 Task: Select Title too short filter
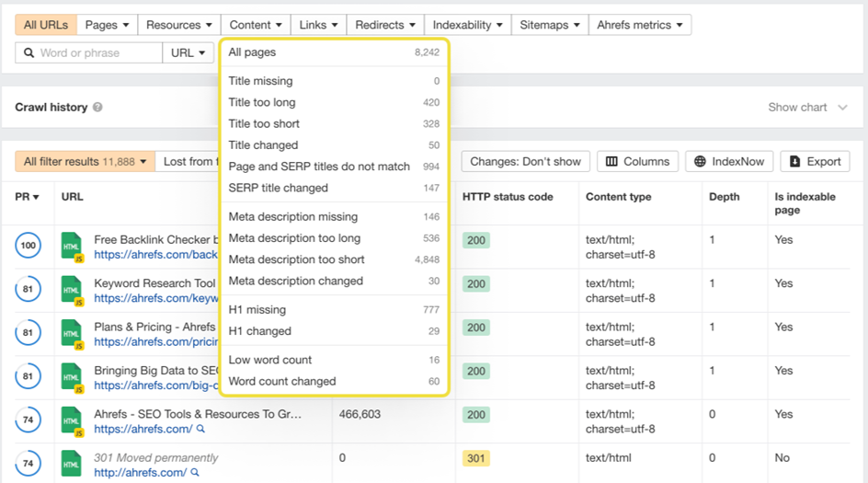(x=334, y=123)
